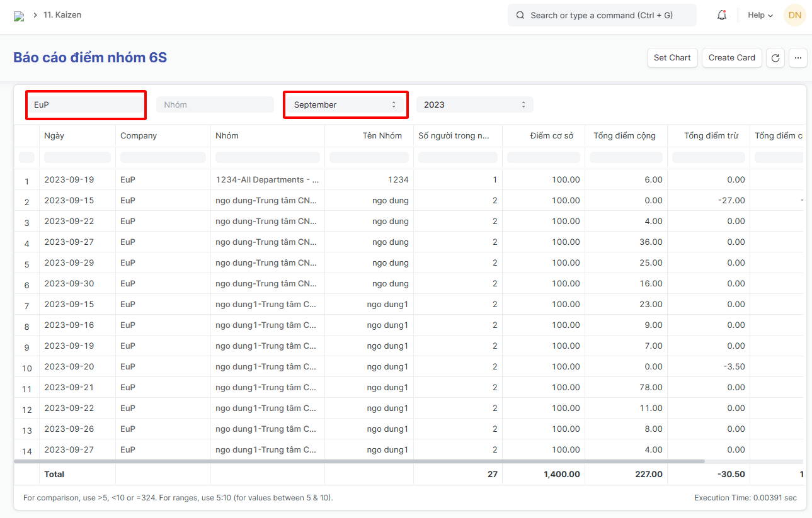
Task: Open the Help dropdown menu
Action: point(760,16)
